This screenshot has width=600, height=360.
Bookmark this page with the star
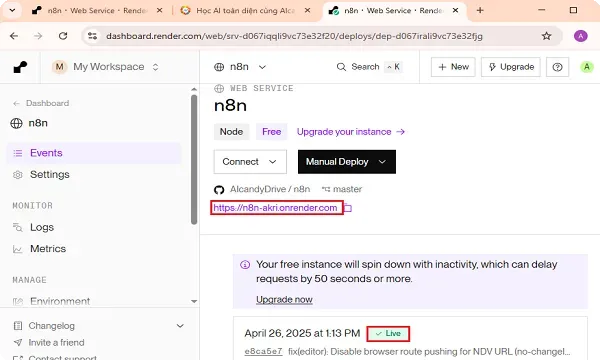point(546,36)
